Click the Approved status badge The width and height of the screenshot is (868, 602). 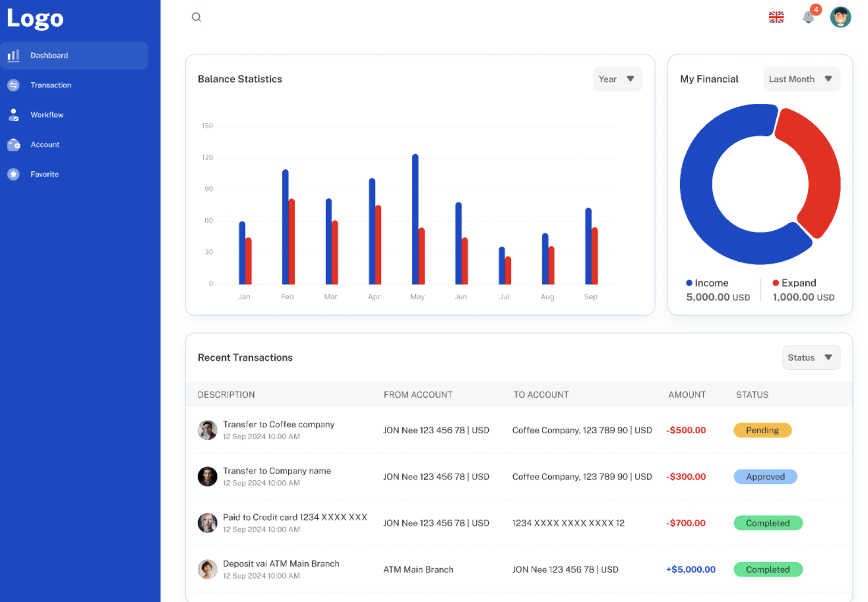(x=765, y=477)
